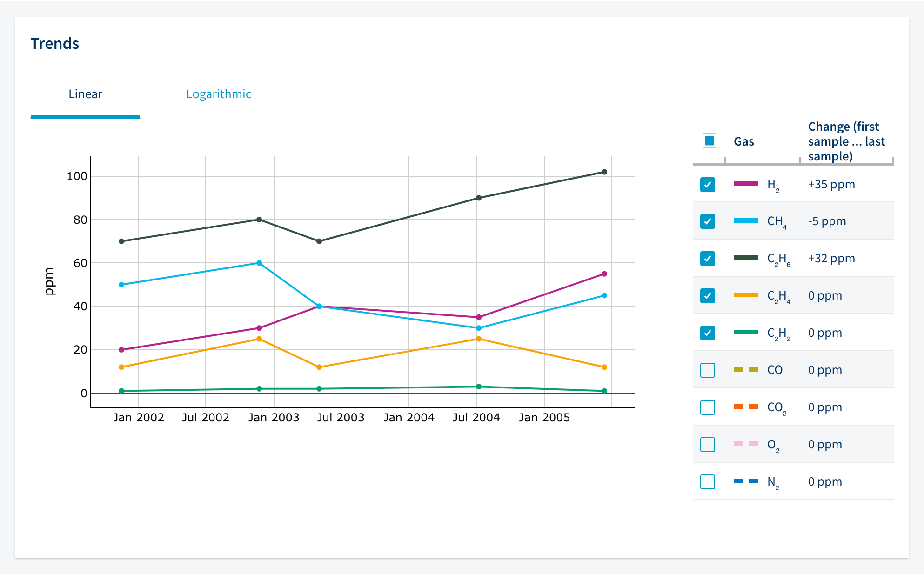Uncheck the C2H4 gas checkbox
924x574 pixels.
(707, 296)
